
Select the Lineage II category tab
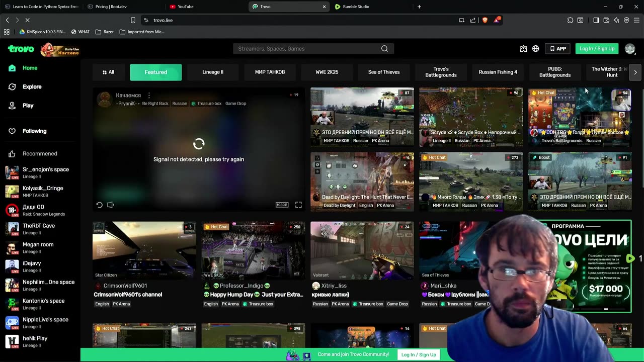[213, 72]
